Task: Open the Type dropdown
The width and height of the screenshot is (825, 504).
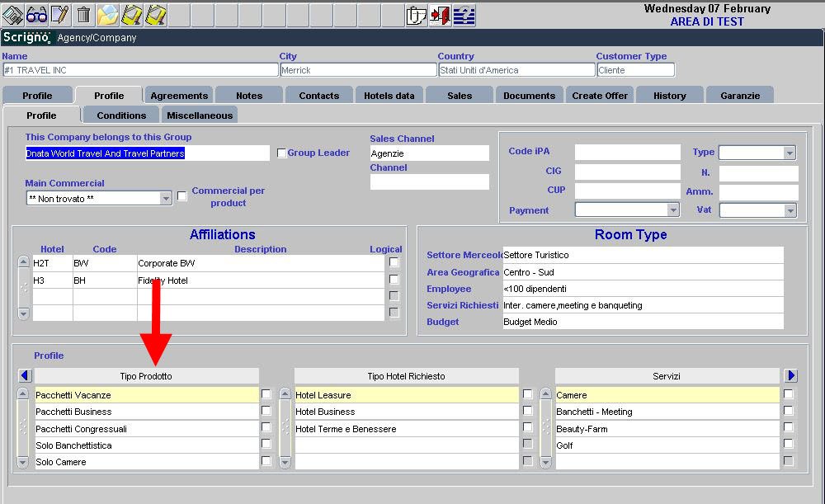Action: pos(790,153)
